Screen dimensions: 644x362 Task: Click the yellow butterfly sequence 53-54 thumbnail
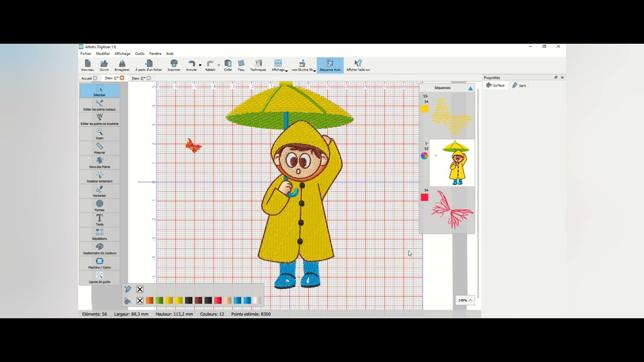click(x=452, y=116)
